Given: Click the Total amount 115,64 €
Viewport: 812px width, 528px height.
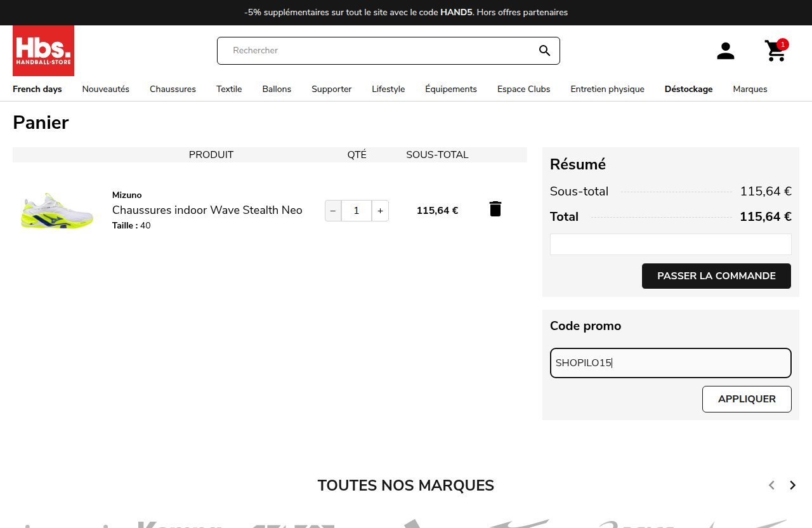Looking at the screenshot, I should (765, 216).
